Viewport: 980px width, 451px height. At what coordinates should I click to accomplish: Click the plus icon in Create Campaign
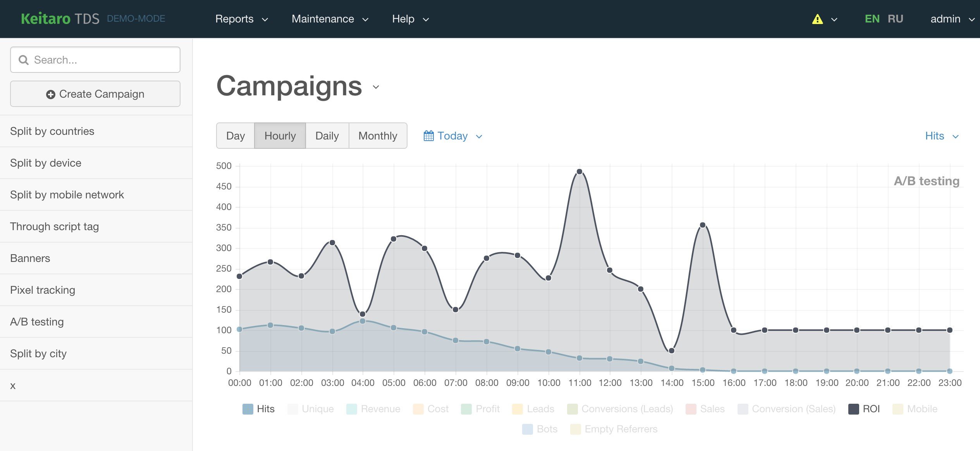click(51, 95)
